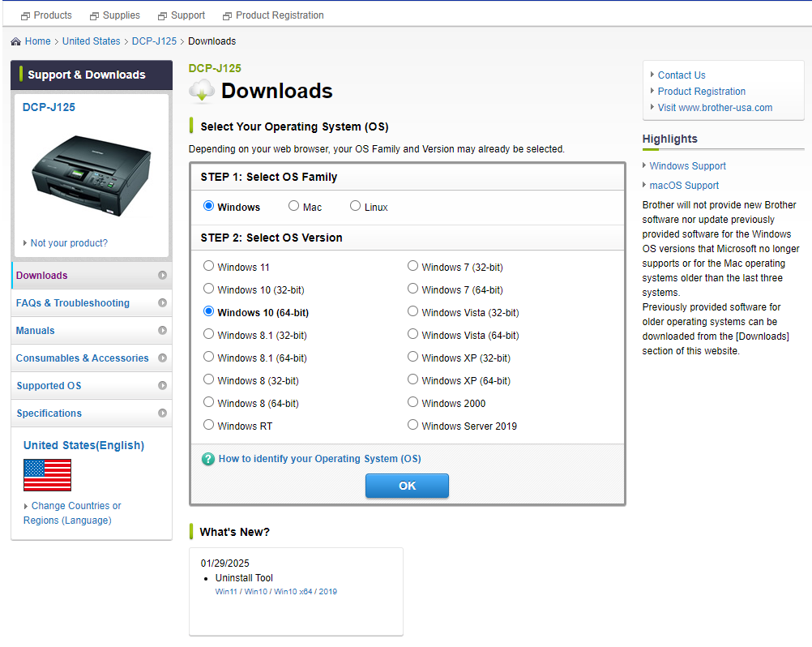Select Windows 8 (64-bit)
This screenshot has height=647, width=812.
pos(208,402)
